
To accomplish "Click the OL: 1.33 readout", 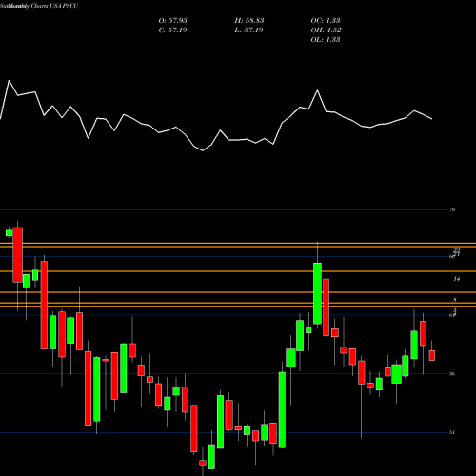I will (326, 40).
